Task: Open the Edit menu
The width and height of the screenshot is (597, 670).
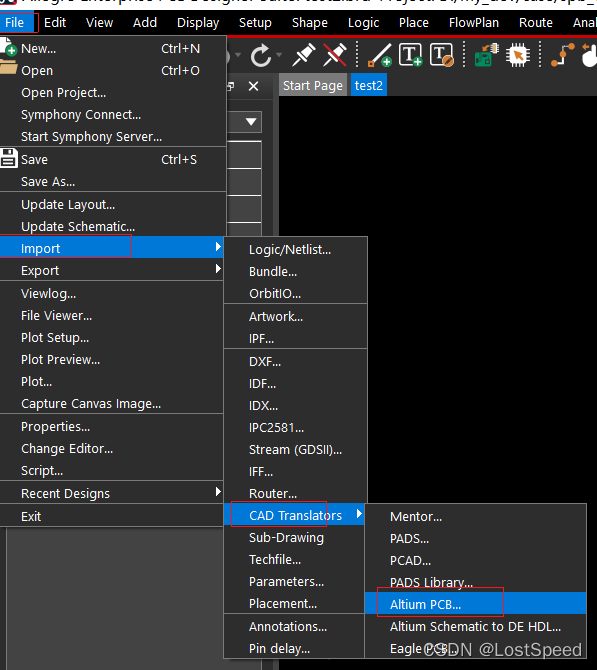Action: (x=55, y=23)
